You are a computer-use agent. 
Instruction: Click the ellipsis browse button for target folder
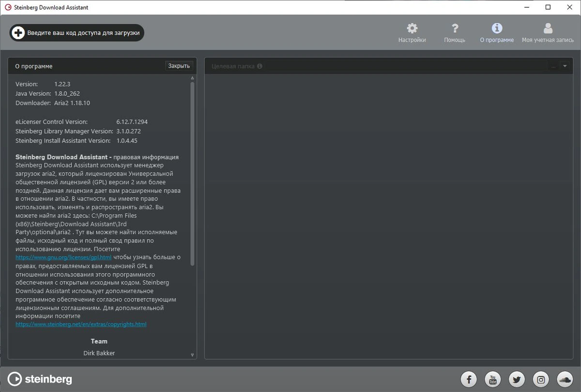(553, 66)
